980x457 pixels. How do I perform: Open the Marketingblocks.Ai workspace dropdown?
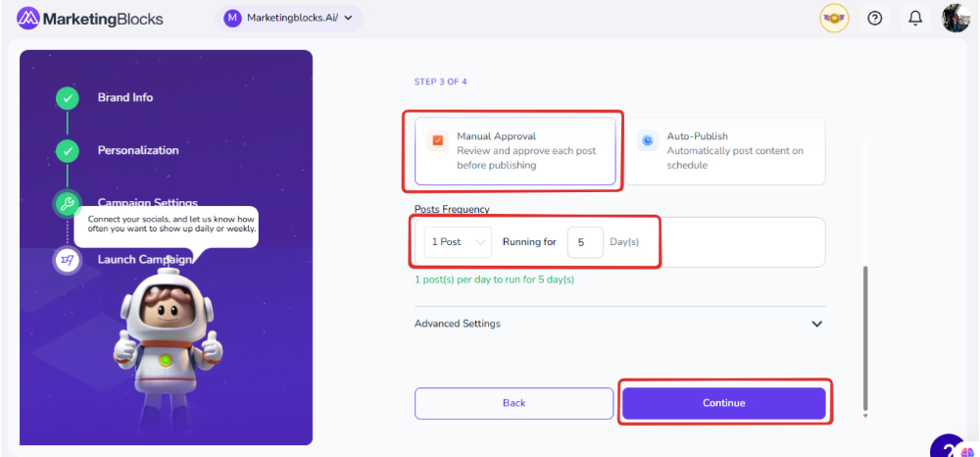pos(289,18)
